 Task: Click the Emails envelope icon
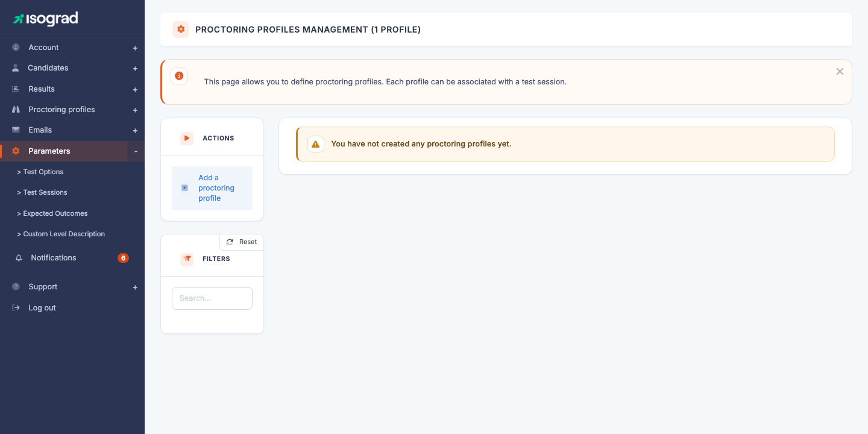point(16,130)
